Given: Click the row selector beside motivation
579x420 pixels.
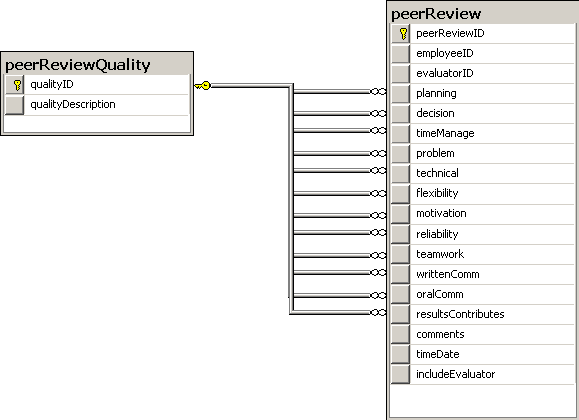Looking at the screenshot, I should [401, 214].
